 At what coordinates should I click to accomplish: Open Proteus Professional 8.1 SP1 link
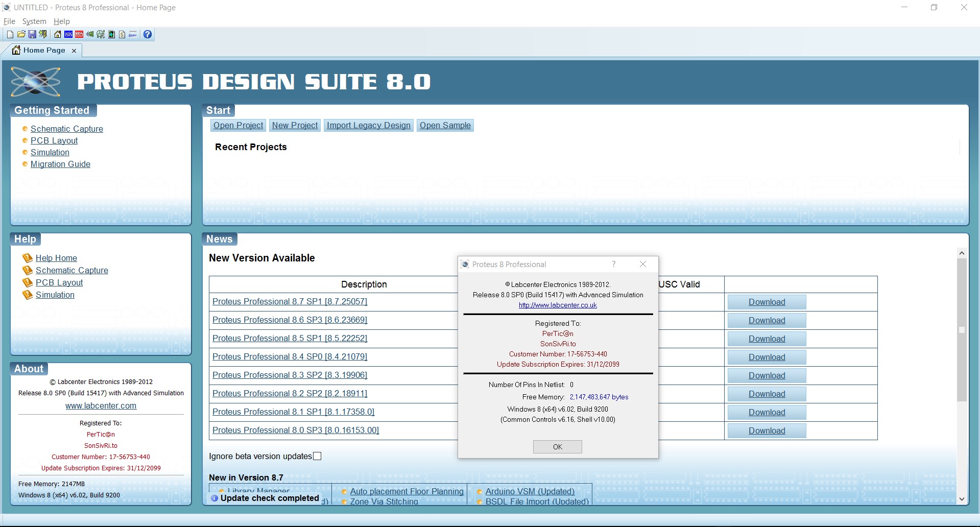click(293, 412)
